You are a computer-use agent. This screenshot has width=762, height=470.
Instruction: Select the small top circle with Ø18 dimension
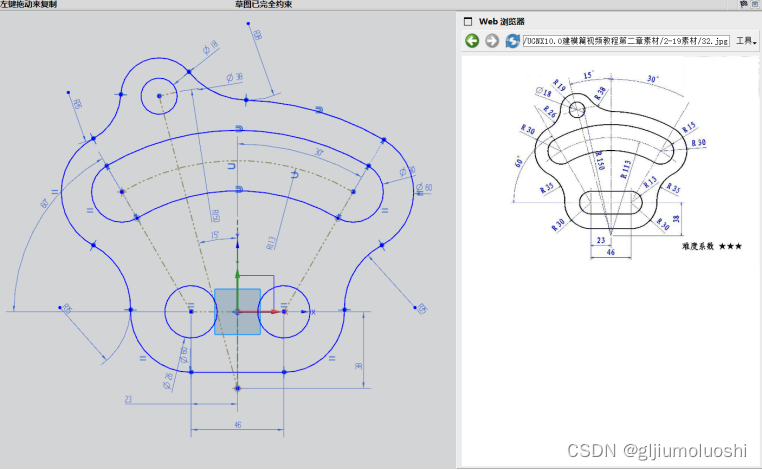coord(159,96)
